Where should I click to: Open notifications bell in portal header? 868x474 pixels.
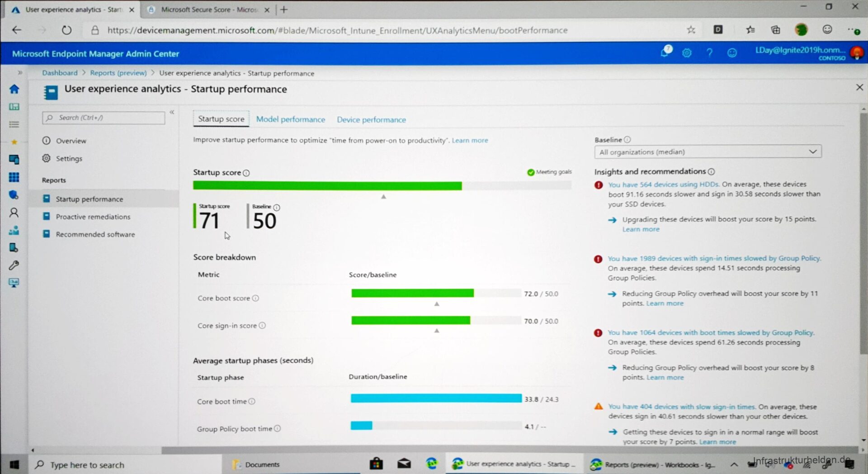click(665, 52)
